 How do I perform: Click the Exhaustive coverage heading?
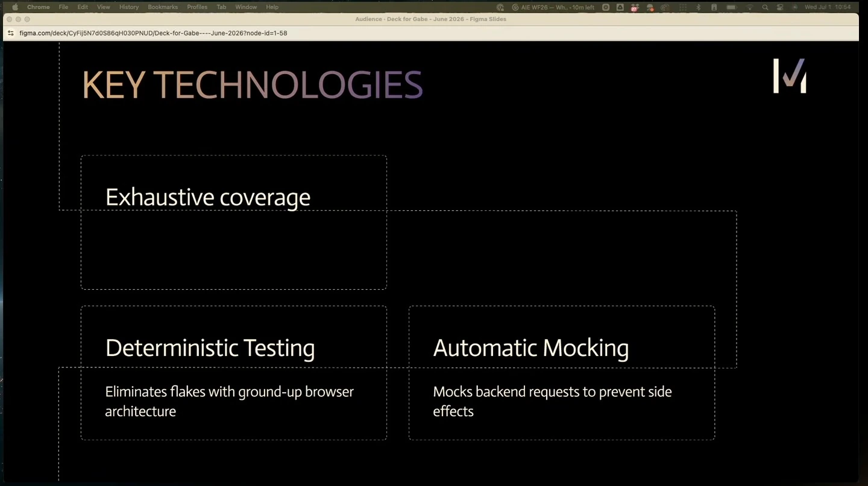coord(208,198)
